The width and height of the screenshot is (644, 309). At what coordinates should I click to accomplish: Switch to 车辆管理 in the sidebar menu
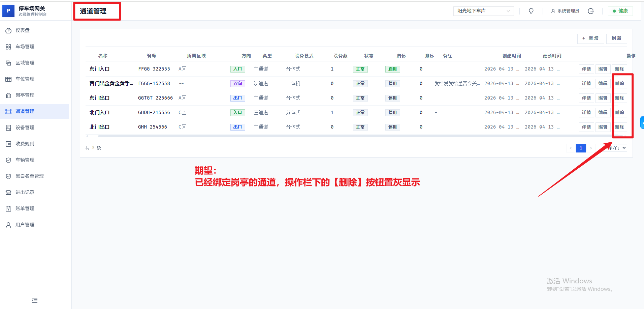tap(8, 160)
